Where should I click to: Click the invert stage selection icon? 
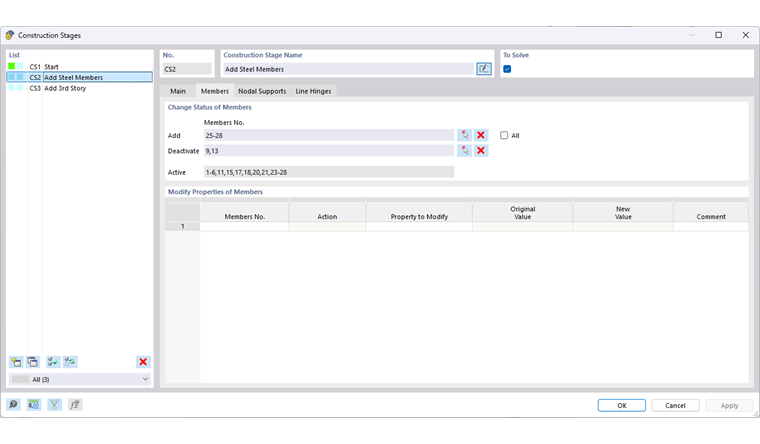[x=70, y=362]
